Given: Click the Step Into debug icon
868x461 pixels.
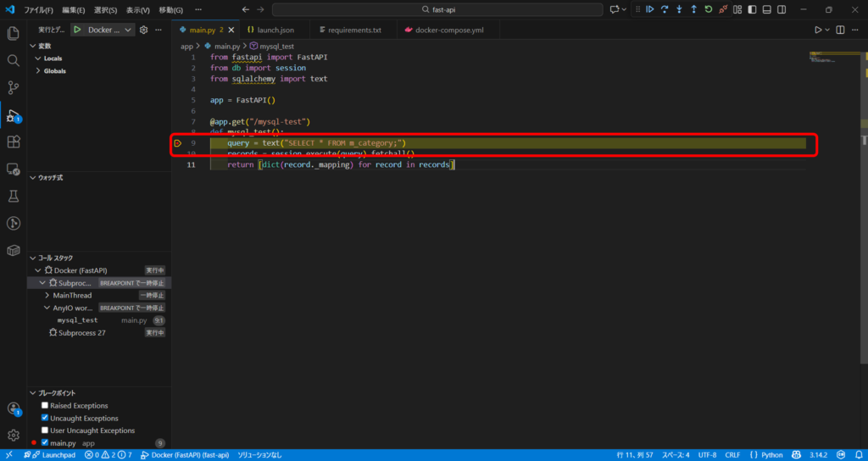Looking at the screenshot, I should pos(679,9).
